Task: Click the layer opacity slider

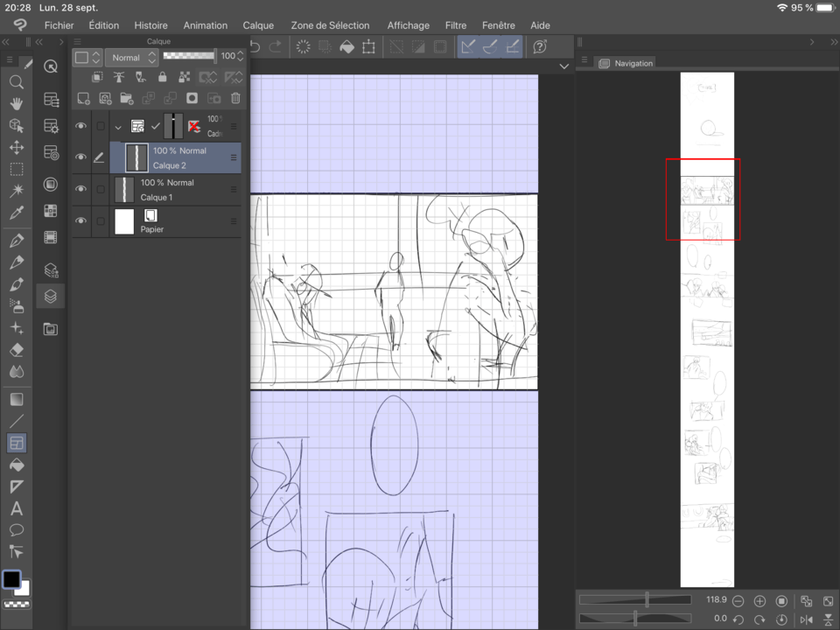Action: (189, 56)
